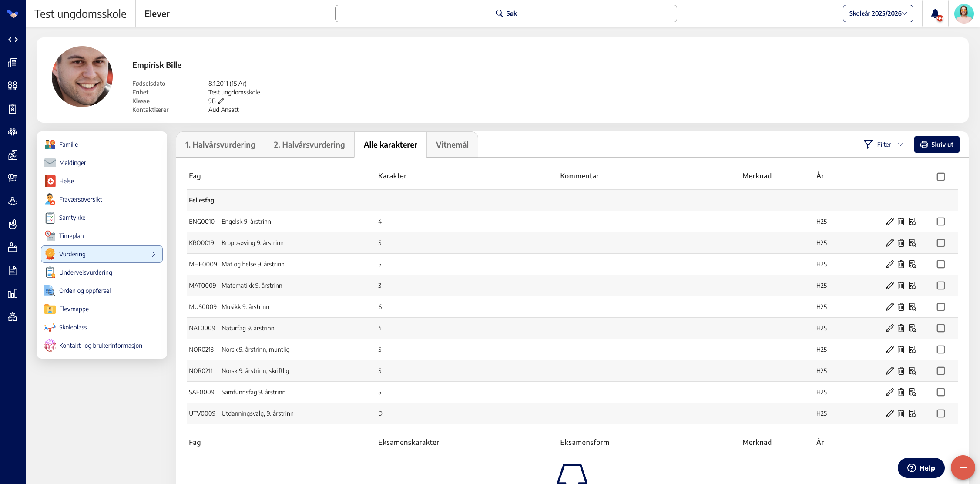Open the Skoleår 2025/2026 dropdown

878,13
